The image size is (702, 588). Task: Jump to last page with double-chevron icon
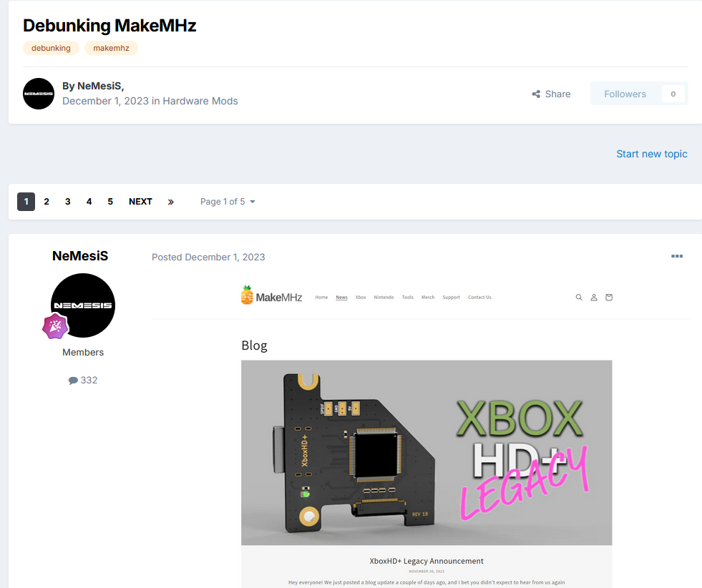[x=170, y=202]
